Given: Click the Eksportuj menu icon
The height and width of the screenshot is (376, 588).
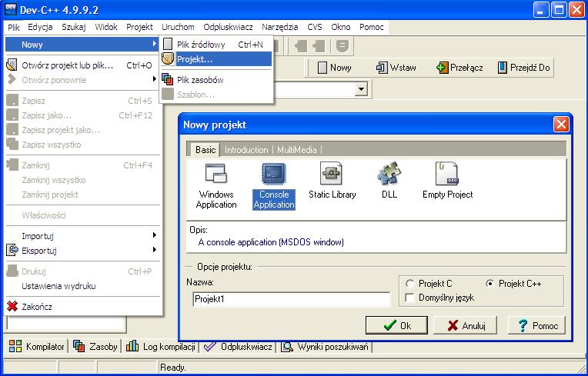Looking at the screenshot, I should (x=12, y=250).
